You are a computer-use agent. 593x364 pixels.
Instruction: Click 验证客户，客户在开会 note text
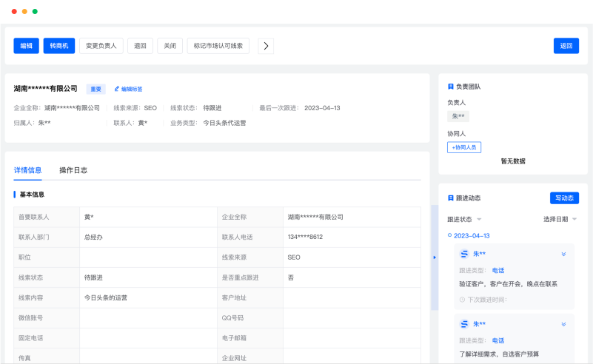click(509, 284)
